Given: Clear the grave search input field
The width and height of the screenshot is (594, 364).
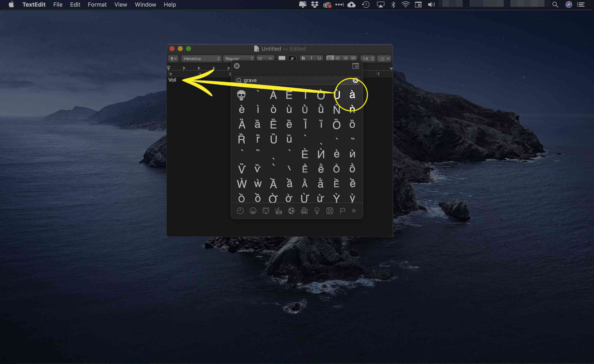Looking at the screenshot, I should (355, 80).
